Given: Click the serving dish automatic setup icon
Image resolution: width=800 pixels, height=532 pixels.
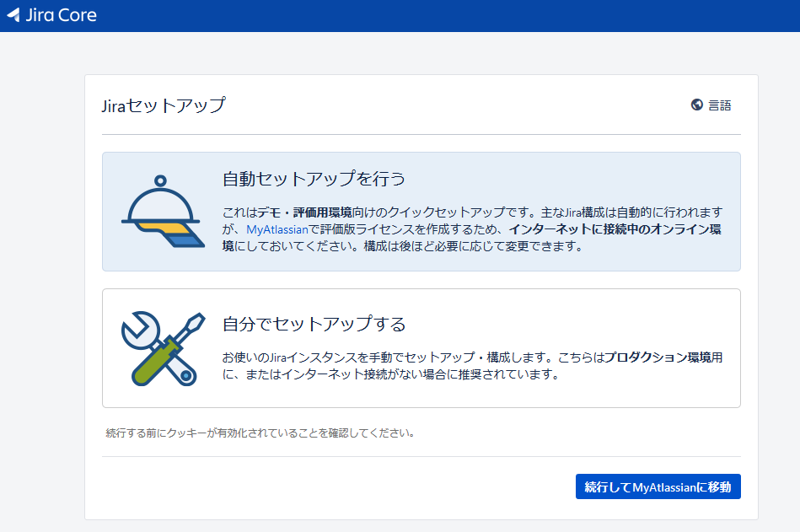Looking at the screenshot, I should click(162, 211).
